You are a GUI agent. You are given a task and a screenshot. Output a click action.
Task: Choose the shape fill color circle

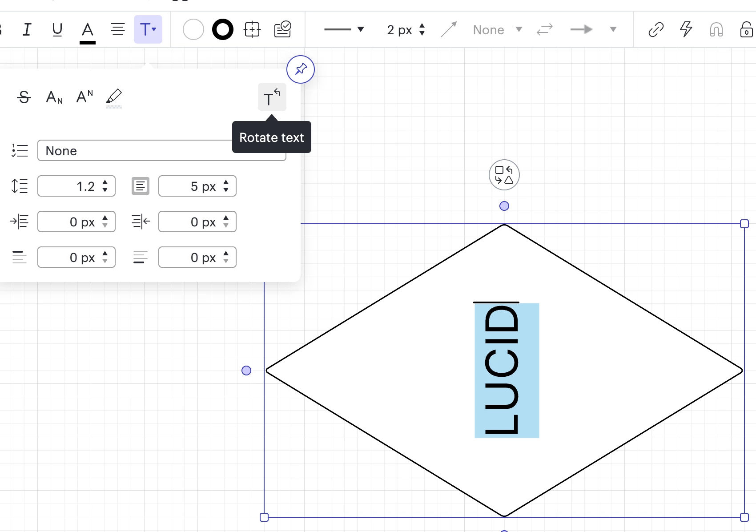coord(193,30)
